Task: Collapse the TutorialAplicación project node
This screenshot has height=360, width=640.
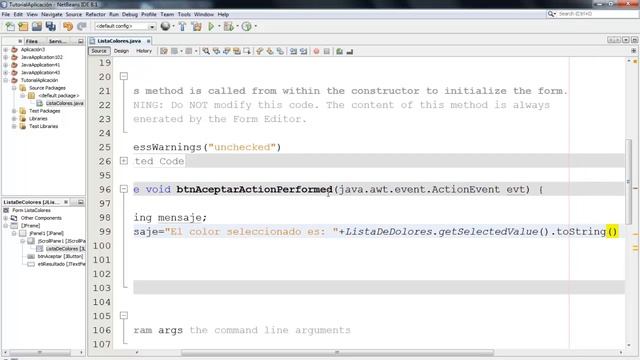Action: pos(6,80)
